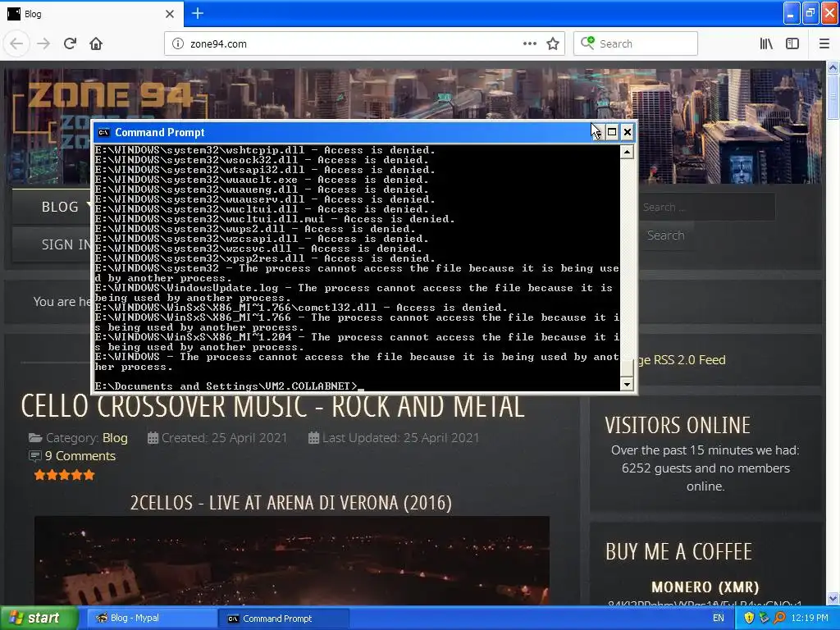Click the five-star article rating
This screenshot has width=840, height=630.
(x=64, y=475)
